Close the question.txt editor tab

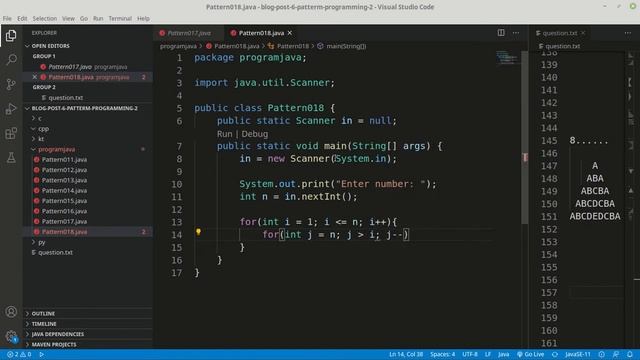point(583,33)
